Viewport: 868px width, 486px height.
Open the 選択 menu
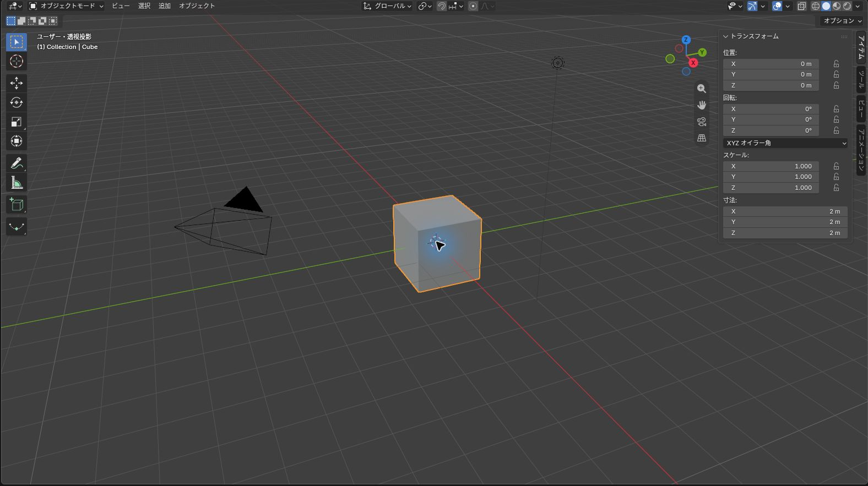pyautogui.click(x=144, y=6)
